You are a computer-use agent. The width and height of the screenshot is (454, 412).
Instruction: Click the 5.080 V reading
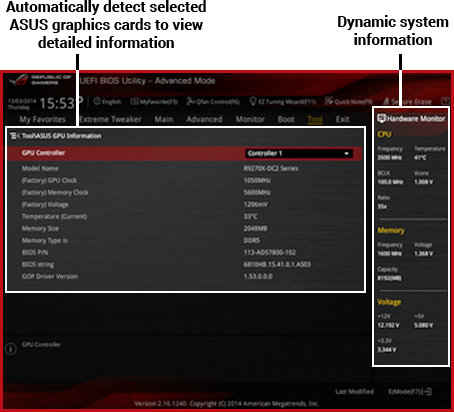(424, 325)
